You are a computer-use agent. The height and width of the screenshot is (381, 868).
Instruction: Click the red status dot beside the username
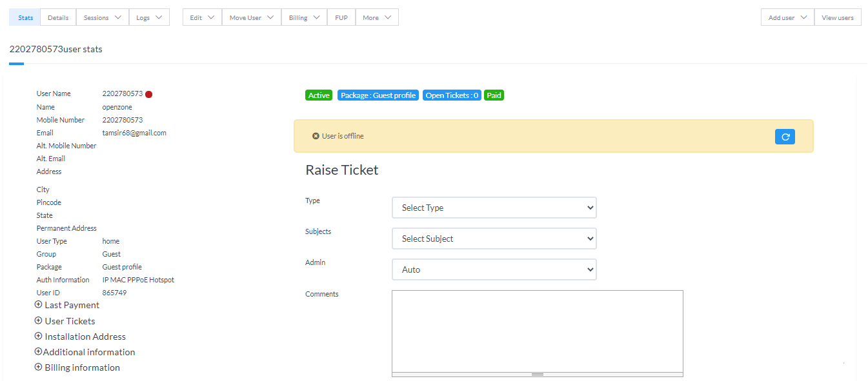148,93
